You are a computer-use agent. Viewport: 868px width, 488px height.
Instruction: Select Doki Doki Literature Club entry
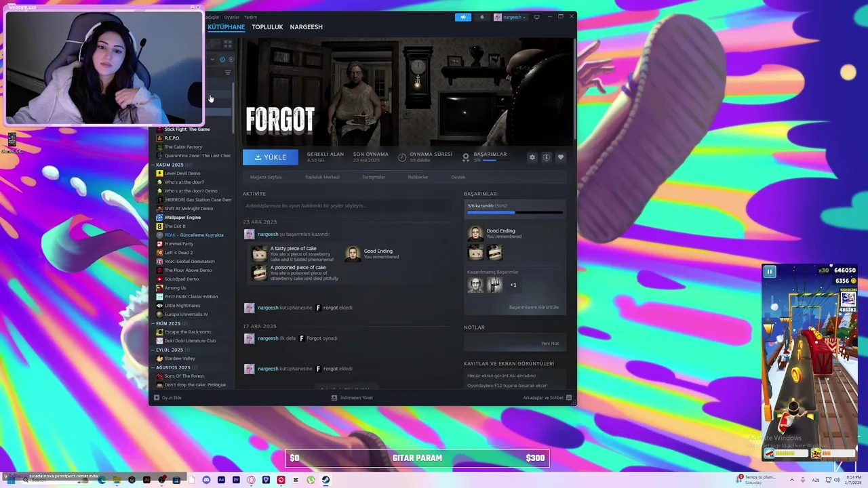[190, 341]
